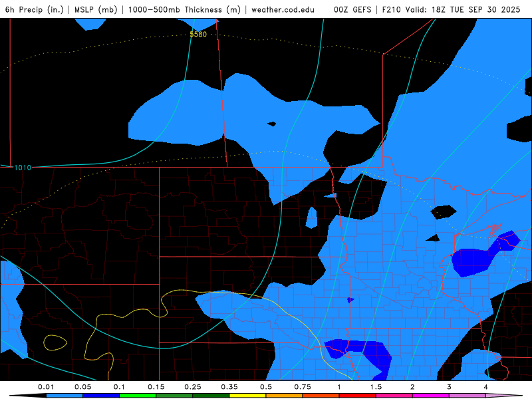The width and height of the screenshot is (532, 399).
Task: Click the "MSLP (mb)" header label
Action: 96,9
